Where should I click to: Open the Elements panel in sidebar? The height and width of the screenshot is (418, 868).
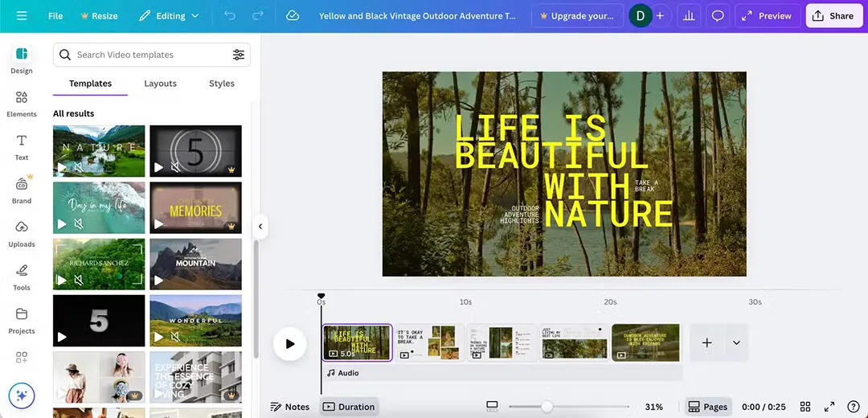[22, 103]
